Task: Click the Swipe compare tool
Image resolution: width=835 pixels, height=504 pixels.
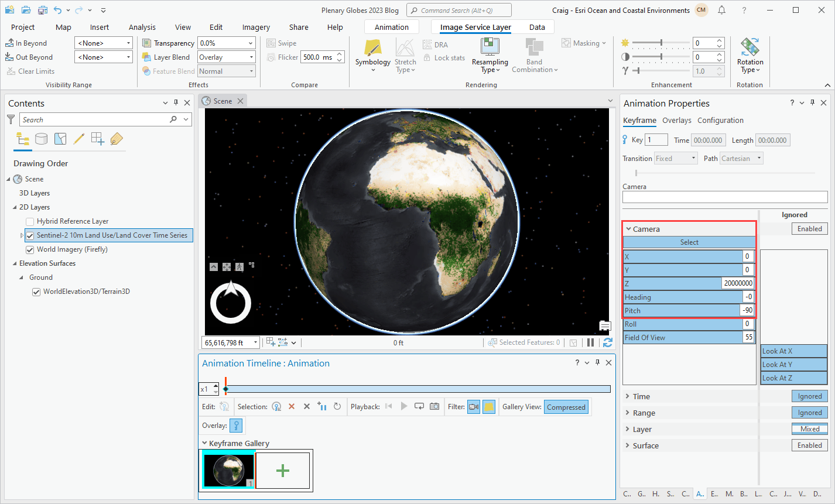Action: [x=282, y=43]
